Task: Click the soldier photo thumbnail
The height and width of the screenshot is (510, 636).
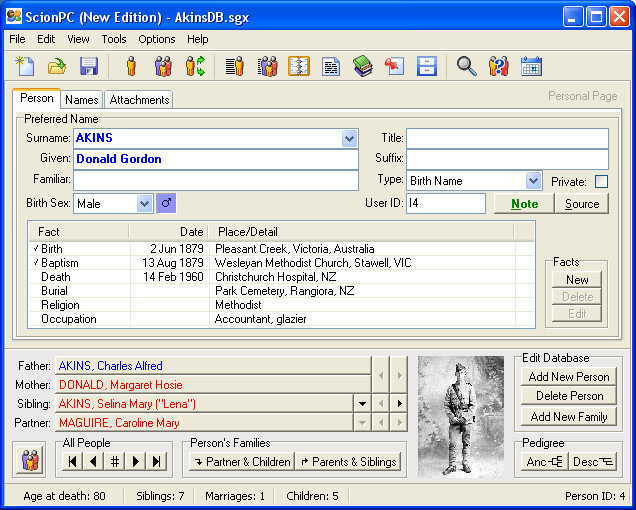Action: (x=461, y=417)
